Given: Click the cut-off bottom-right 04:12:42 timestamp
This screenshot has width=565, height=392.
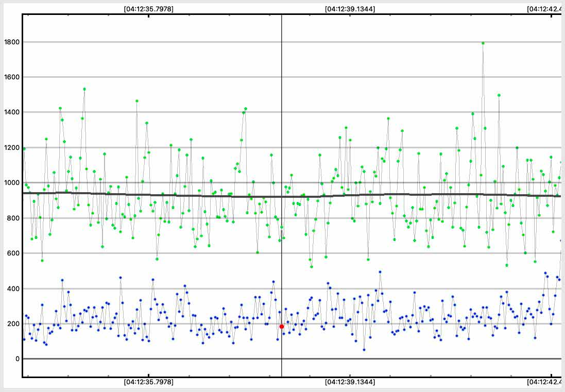Looking at the screenshot, I should [x=545, y=382].
